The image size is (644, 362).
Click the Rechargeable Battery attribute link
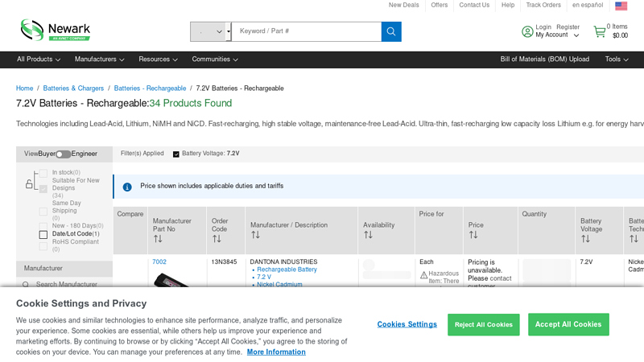(x=287, y=269)
